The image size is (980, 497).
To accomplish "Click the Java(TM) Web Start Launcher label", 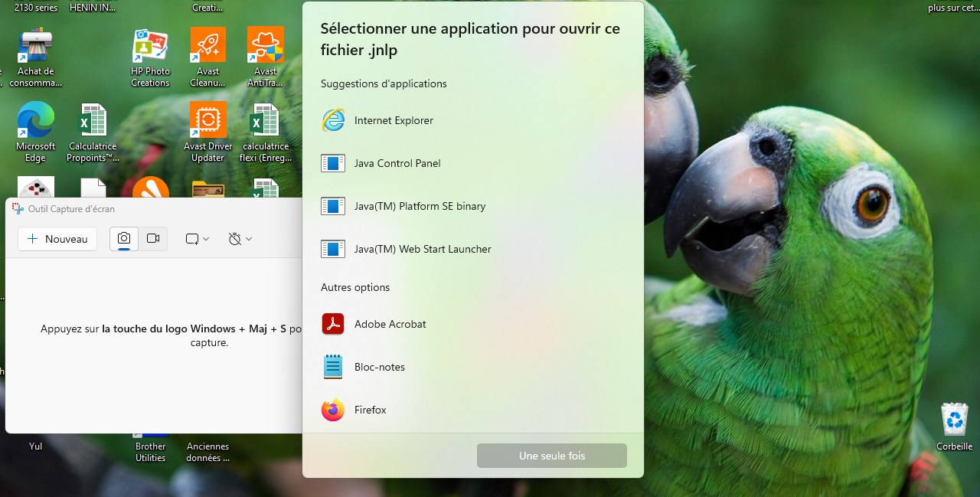I will coord(423,249).
